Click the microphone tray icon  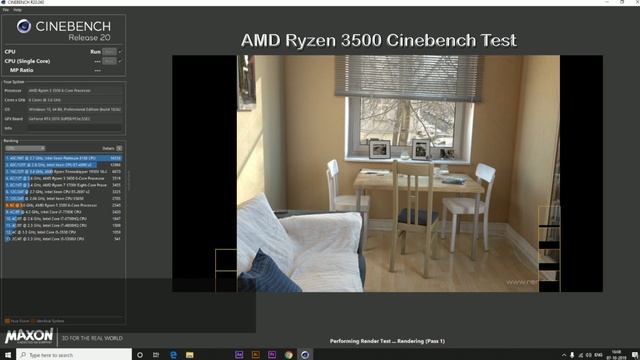pyautogui.click(x=572, y=355)
